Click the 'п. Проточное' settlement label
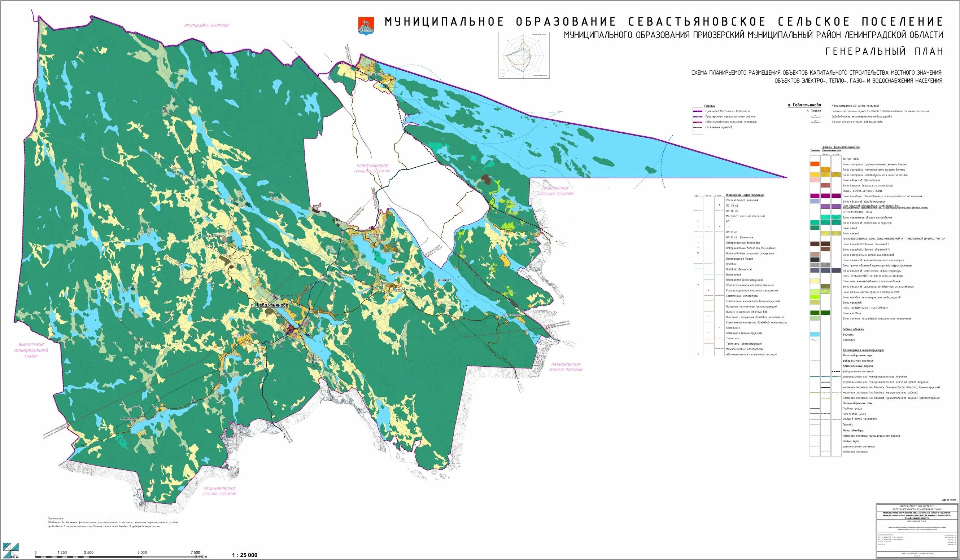This screenshot has height=560, width=960. tap(399, 289)
